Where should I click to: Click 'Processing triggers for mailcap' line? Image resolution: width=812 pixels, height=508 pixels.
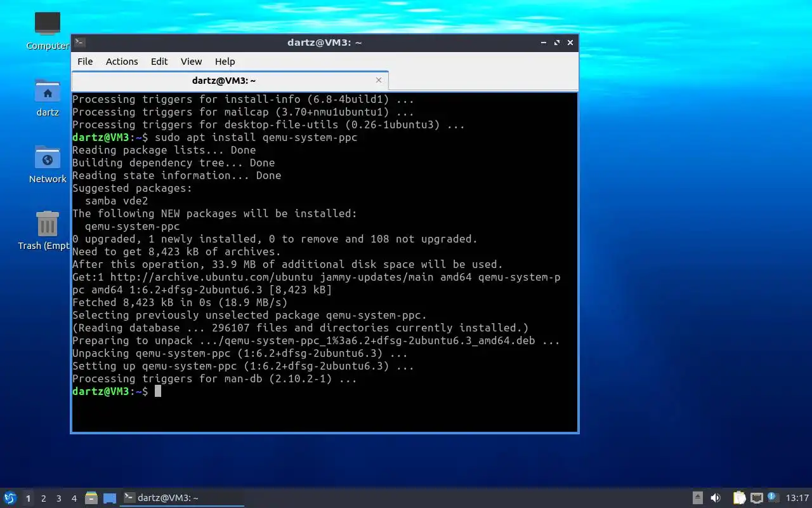point(243,112)
